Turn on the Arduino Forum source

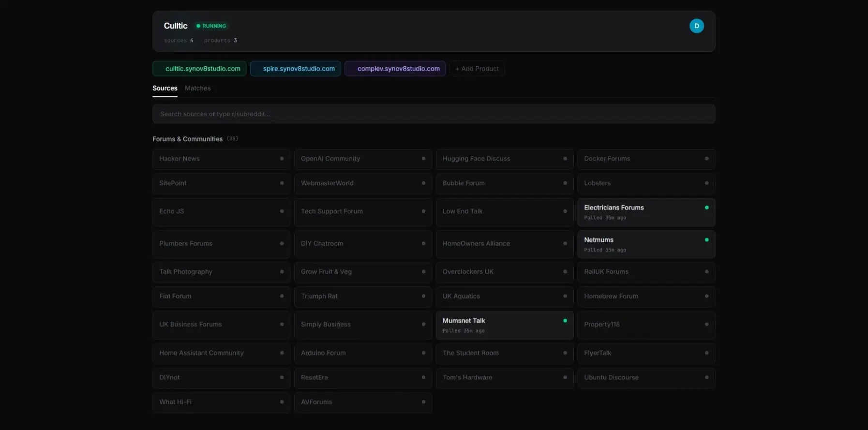[363, 353]
